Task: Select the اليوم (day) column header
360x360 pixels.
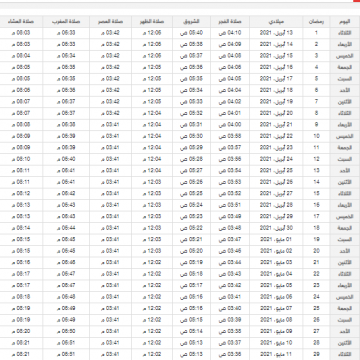Action: 345,22
